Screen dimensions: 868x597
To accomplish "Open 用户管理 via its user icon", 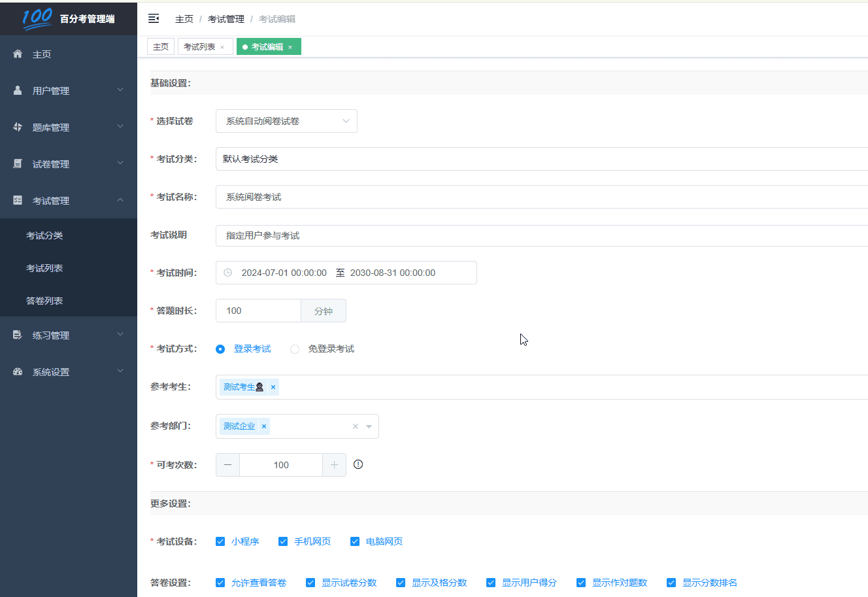I will (x=17, y=90).
